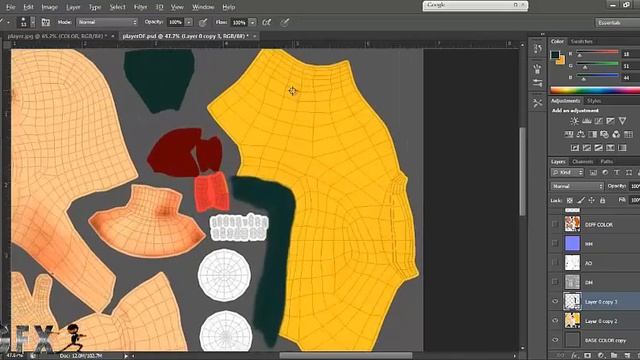Switch to the player.jpg document tab
Screen dimensions: 640x360
pos(57,36)
